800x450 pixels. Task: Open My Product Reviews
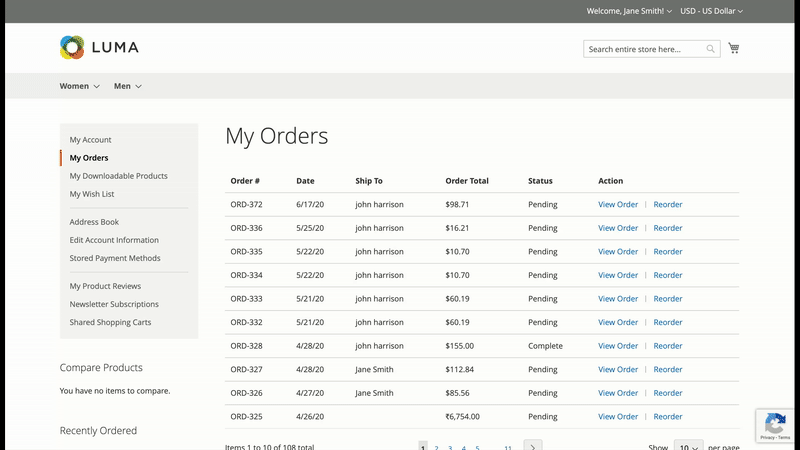105,286
